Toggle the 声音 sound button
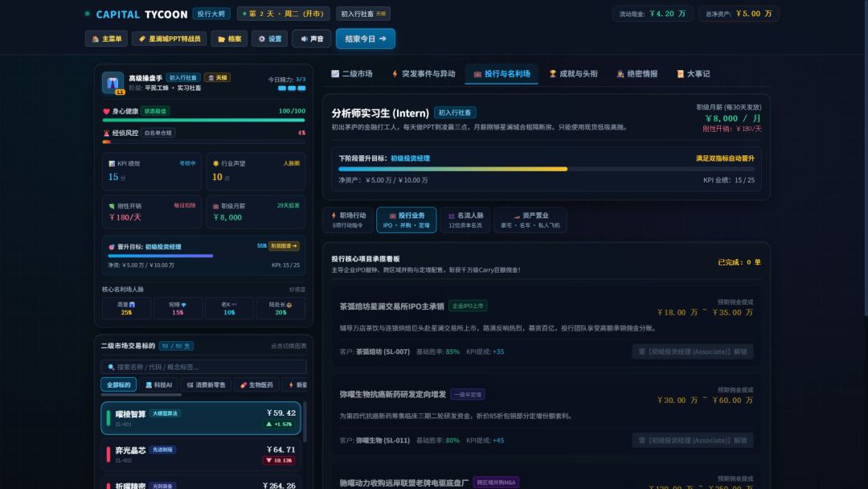 [x=312, y=39]
